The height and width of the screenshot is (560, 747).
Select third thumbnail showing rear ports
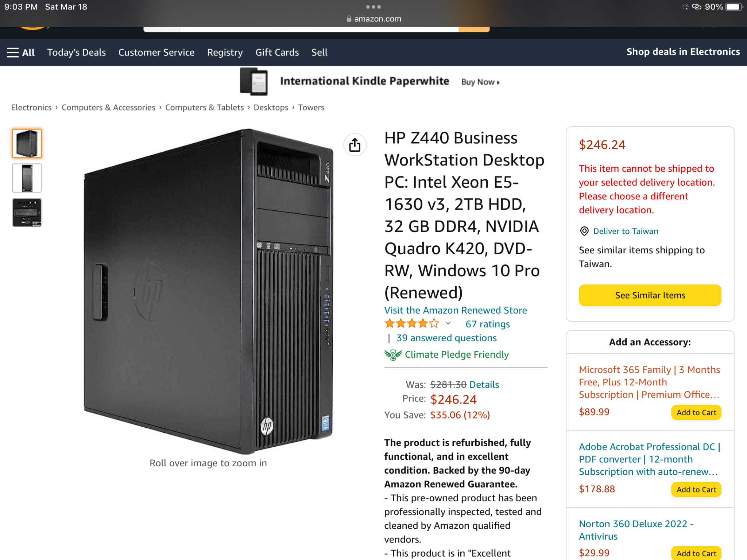pos(27,213)
